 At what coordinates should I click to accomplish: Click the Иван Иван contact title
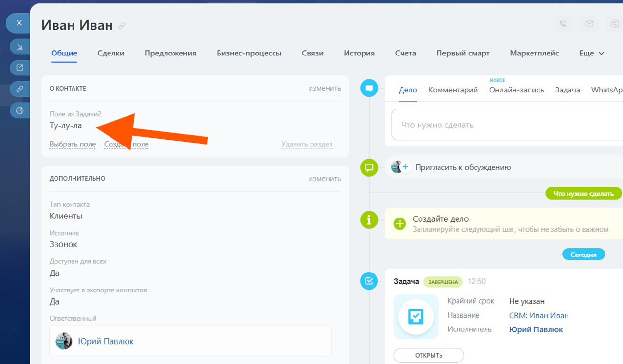coord(77,25)
